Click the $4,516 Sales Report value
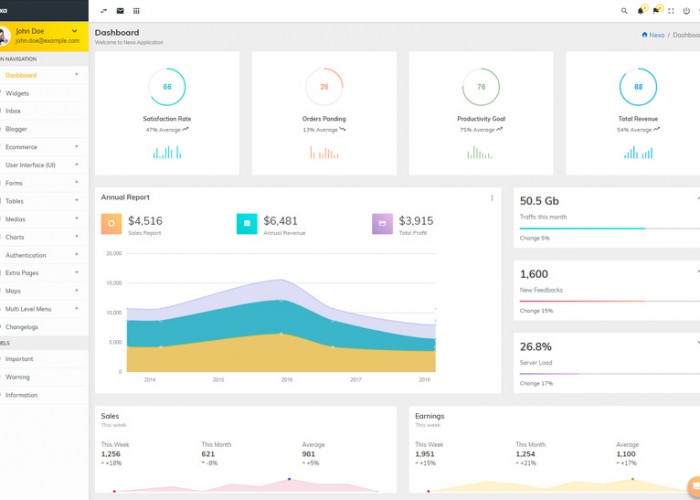Screen dimensions: 700x500 145,221
